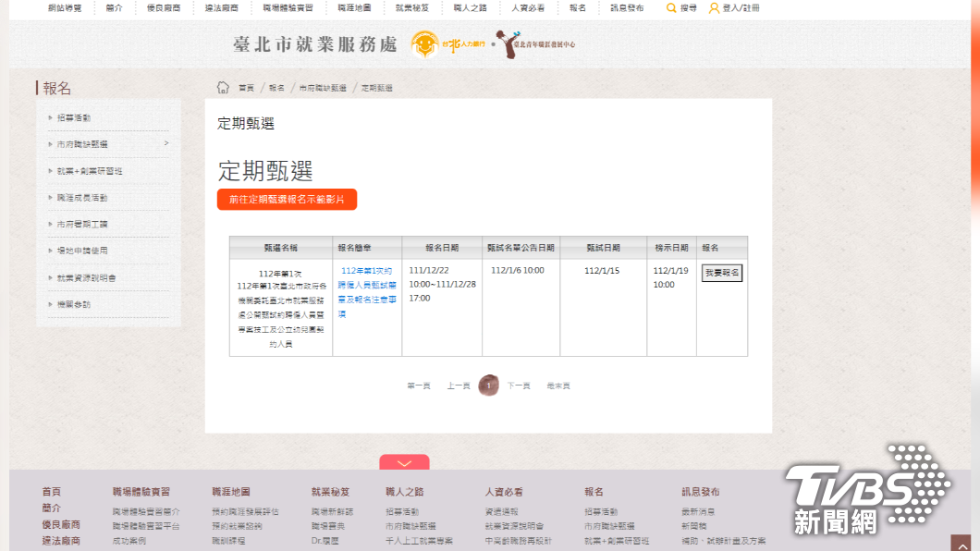The height and width of the screenshot is (551, 980).
Task: Click the search magnifier icon
Action: pyautogui.click(x=670, y=8)
